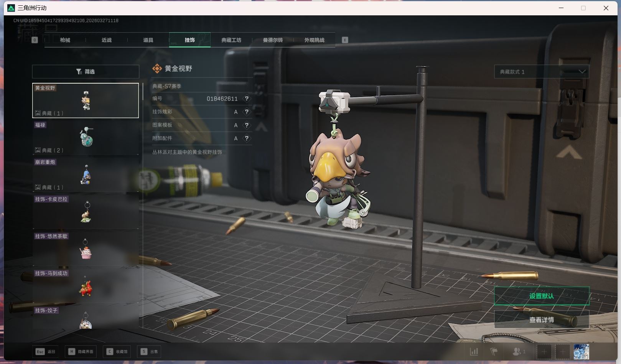Open the help icon for 图案模板

(247, 125)
